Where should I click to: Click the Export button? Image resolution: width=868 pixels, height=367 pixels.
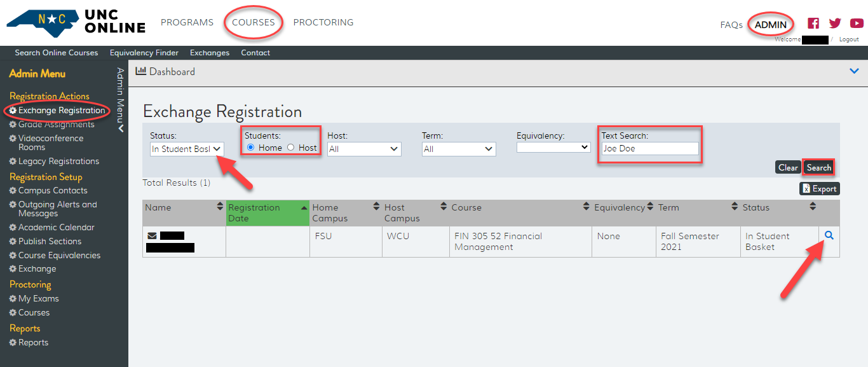point(819,188)
